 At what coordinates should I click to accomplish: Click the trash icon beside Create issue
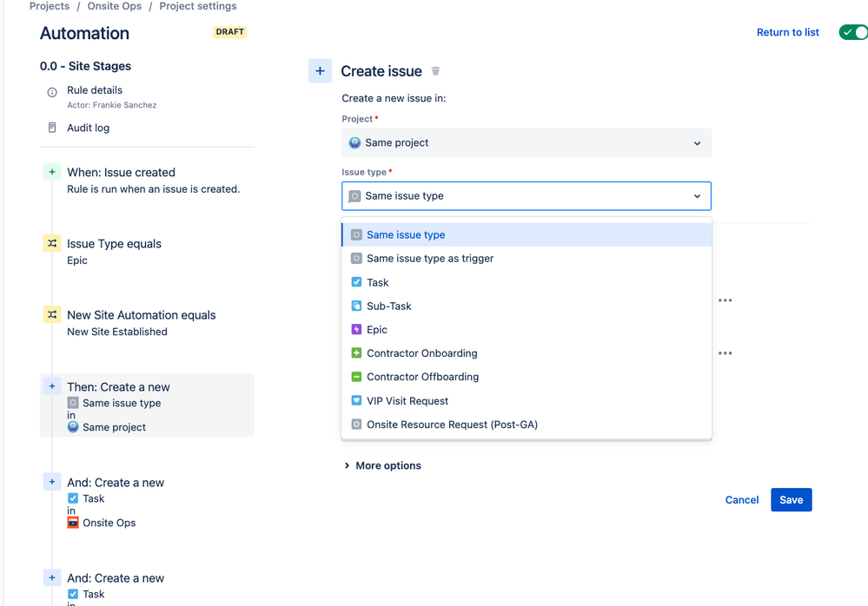pyautogui.click(x=435, y=71)
